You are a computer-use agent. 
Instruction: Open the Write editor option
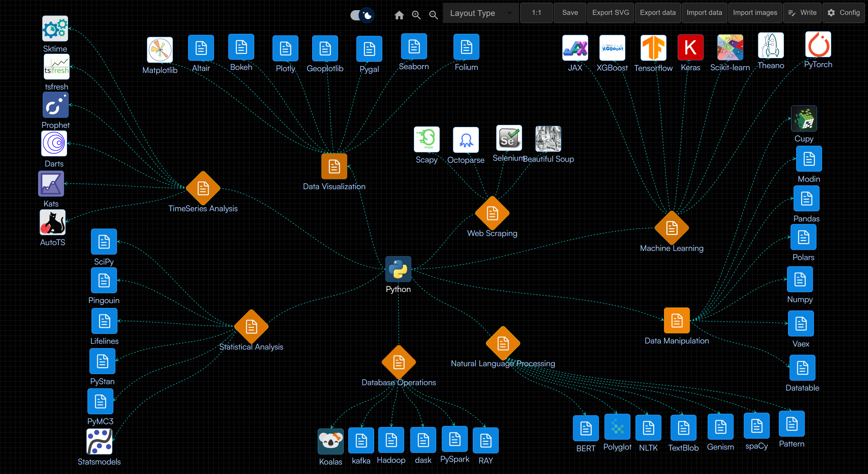[x=802, y=13]
